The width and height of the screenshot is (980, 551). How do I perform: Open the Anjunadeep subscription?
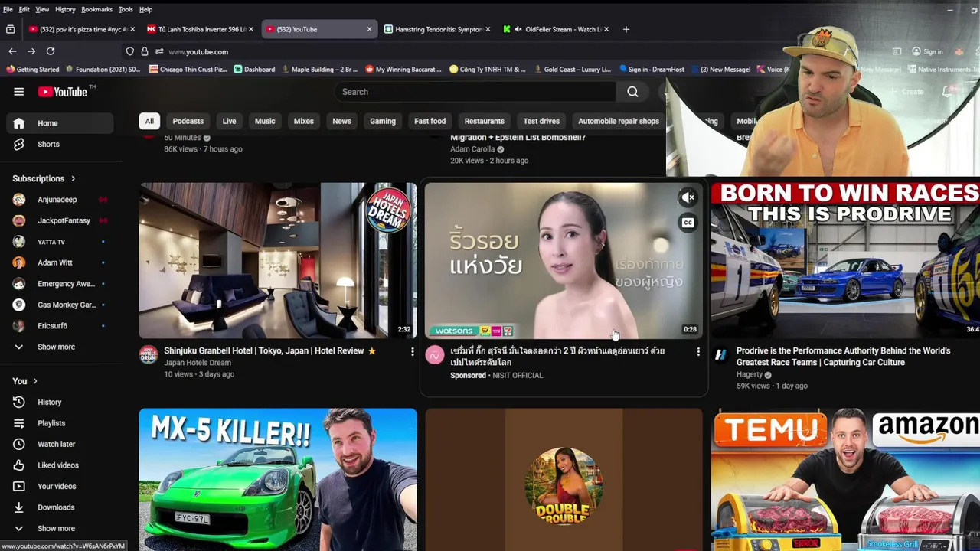point(60,200)
